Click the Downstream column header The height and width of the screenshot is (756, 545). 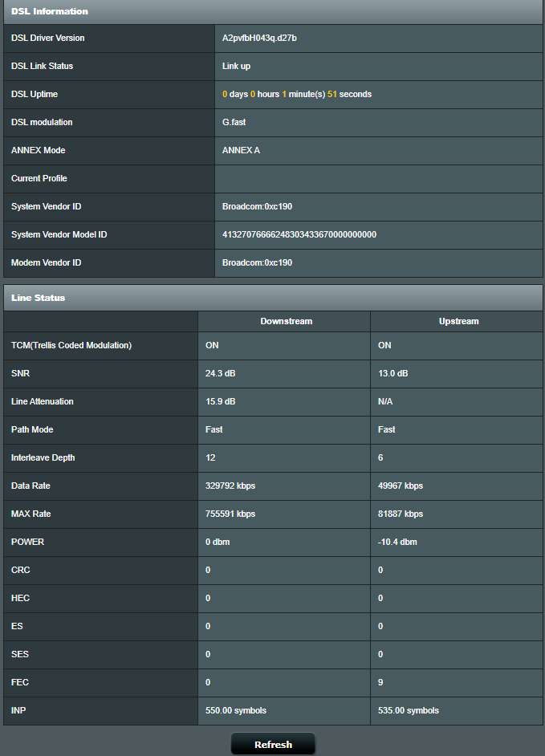pyautogui.click(x=286, y=321)
